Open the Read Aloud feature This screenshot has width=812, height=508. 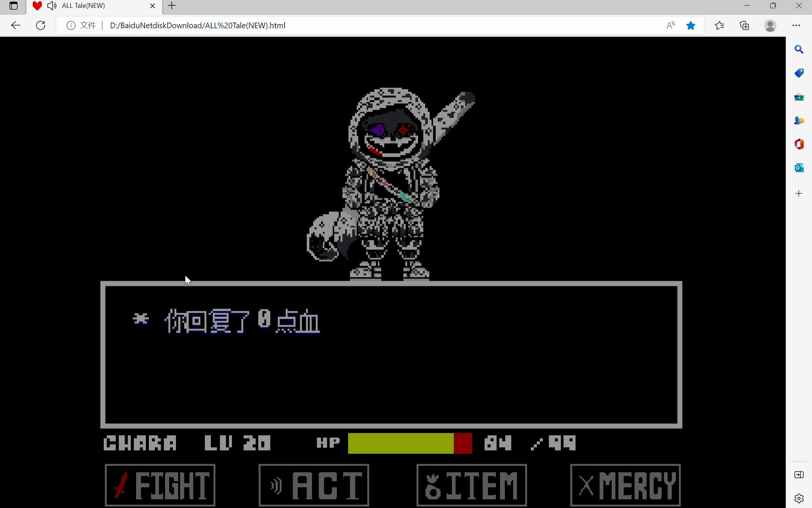click(670, 25)
